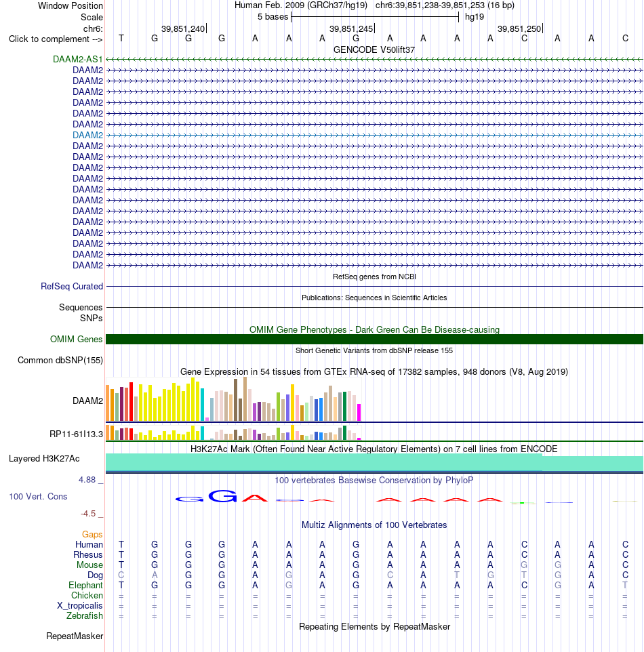Click the OMIM Genes track label

tap(76, 339)
